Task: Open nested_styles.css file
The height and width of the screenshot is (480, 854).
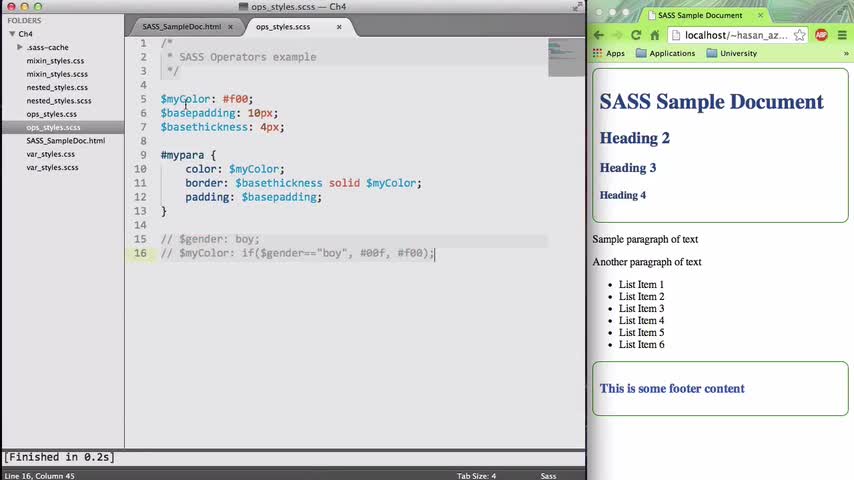Action: tap(57, 87)
